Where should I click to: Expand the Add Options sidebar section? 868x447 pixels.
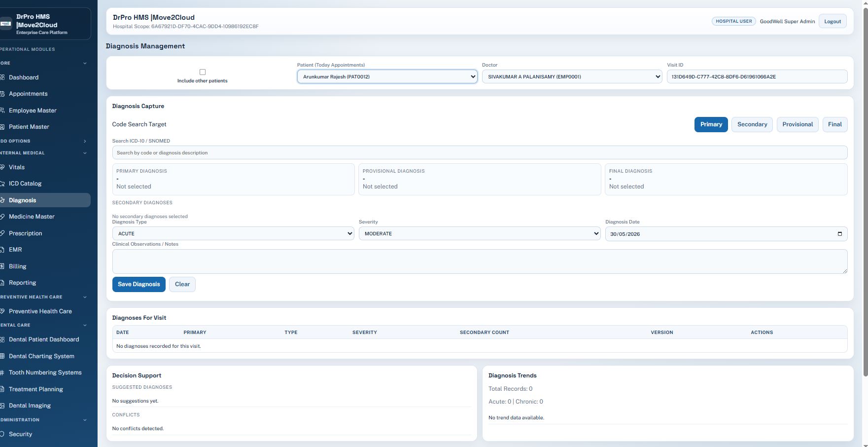[x=85, y=141]
